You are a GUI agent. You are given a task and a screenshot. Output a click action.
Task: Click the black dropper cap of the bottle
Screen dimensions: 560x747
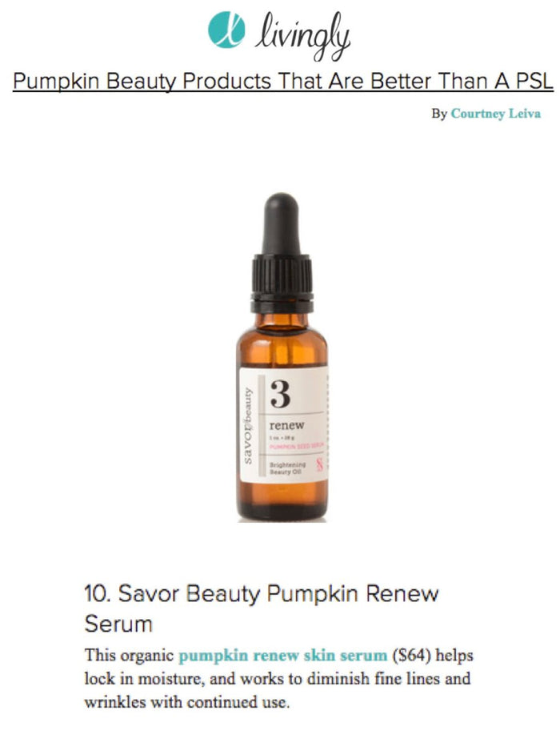[282, 252]
